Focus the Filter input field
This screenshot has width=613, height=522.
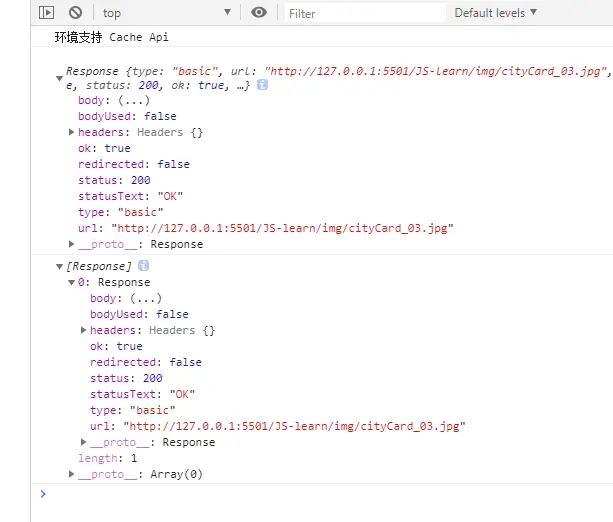[365, 13]
